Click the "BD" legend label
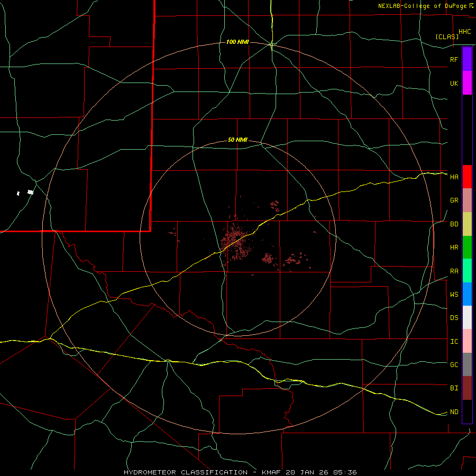 point(454,224)
